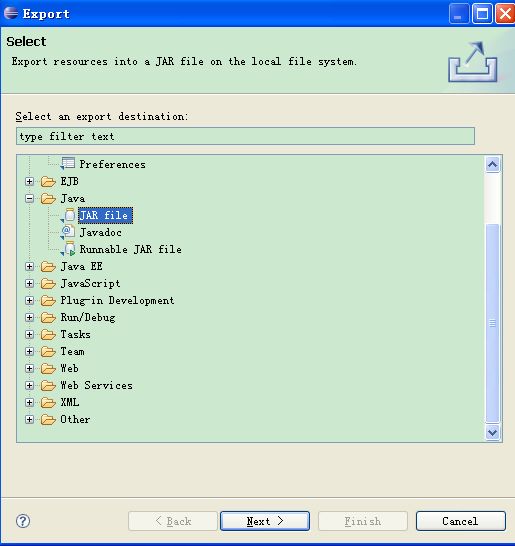The height and width of the screenshot is (546, 515).
Task: Expand the XML node
Action: [30, 403]
